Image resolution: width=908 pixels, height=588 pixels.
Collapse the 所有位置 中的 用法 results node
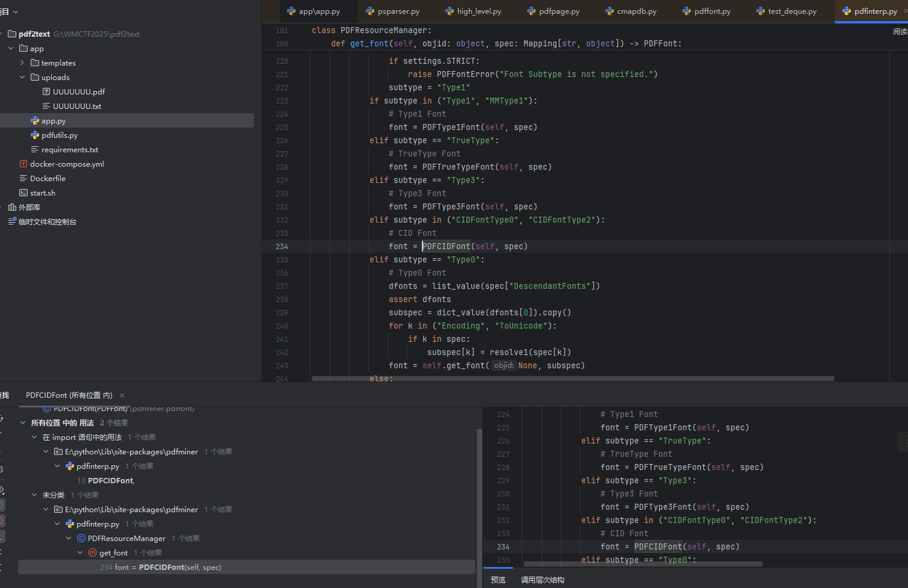[x=23, y=423]
